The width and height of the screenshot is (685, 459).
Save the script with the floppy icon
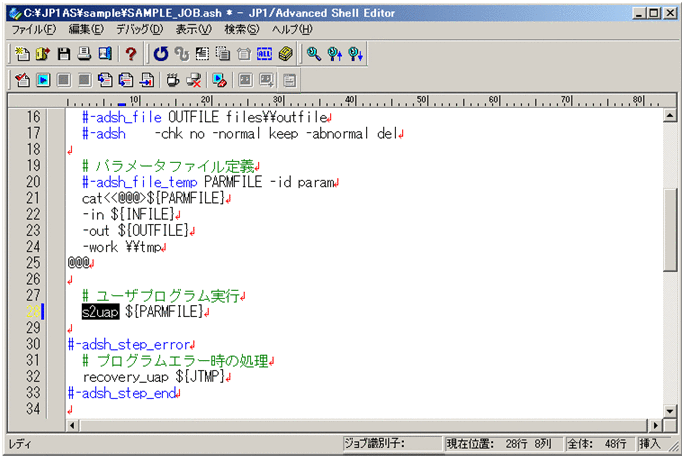[64, 53]
